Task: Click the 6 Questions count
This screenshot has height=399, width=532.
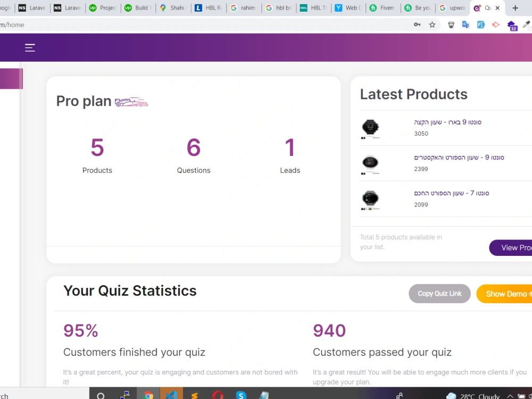Action: (194, 147)
